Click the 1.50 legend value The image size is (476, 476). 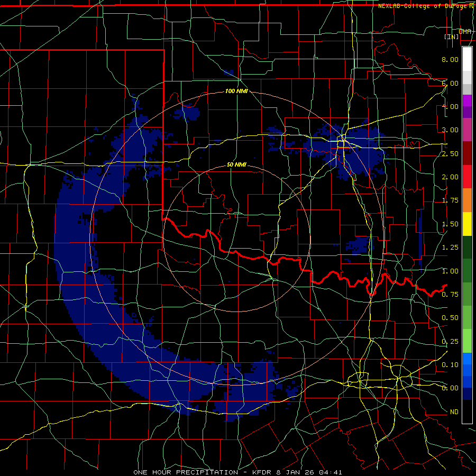point(450,224)
